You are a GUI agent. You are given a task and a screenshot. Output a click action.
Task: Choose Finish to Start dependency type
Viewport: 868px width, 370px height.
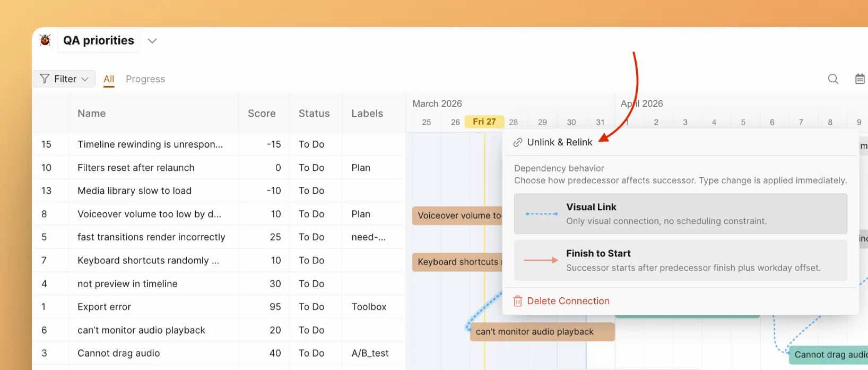(680, 260)
